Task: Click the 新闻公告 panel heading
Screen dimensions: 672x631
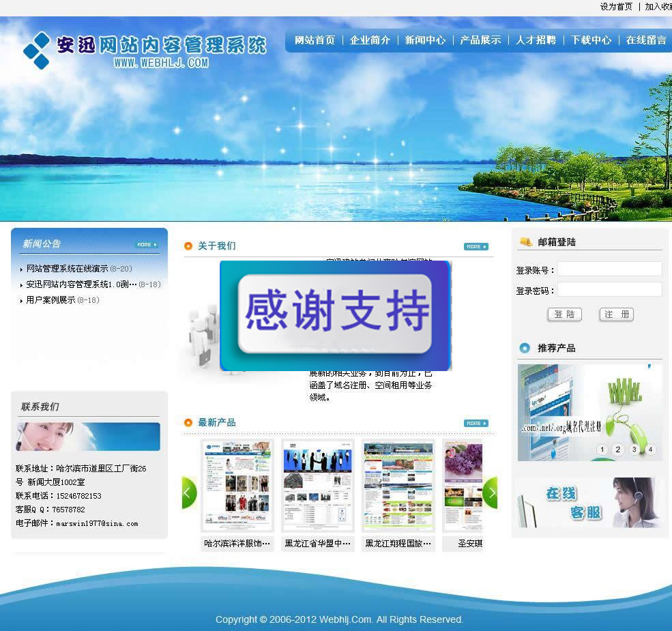Action: click(42, 244)
